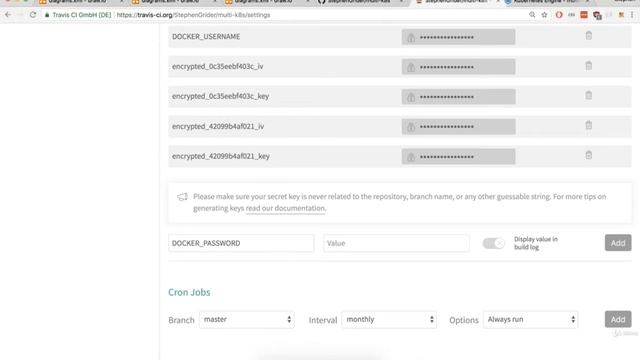
Task: Click the masked value of DOCKER_USERNAME
Action: click(x=458, y=37)
